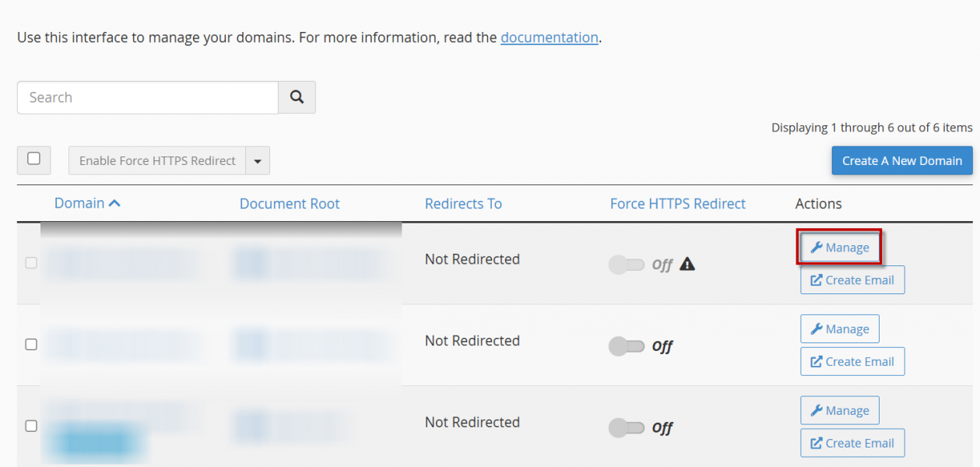Click the magnifying glass search icon
Screen dimensions: 980x467
[297, 97]
